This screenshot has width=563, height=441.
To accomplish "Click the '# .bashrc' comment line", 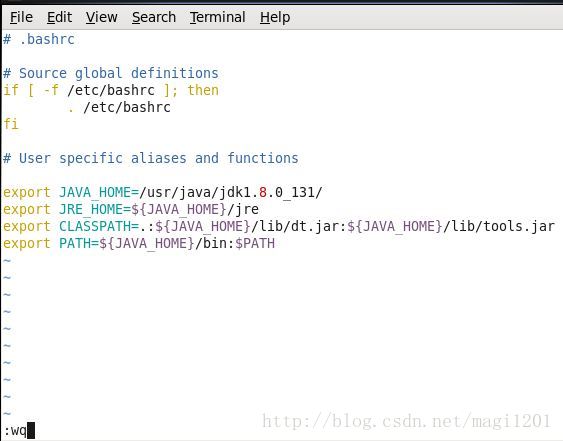I will 39,39.
